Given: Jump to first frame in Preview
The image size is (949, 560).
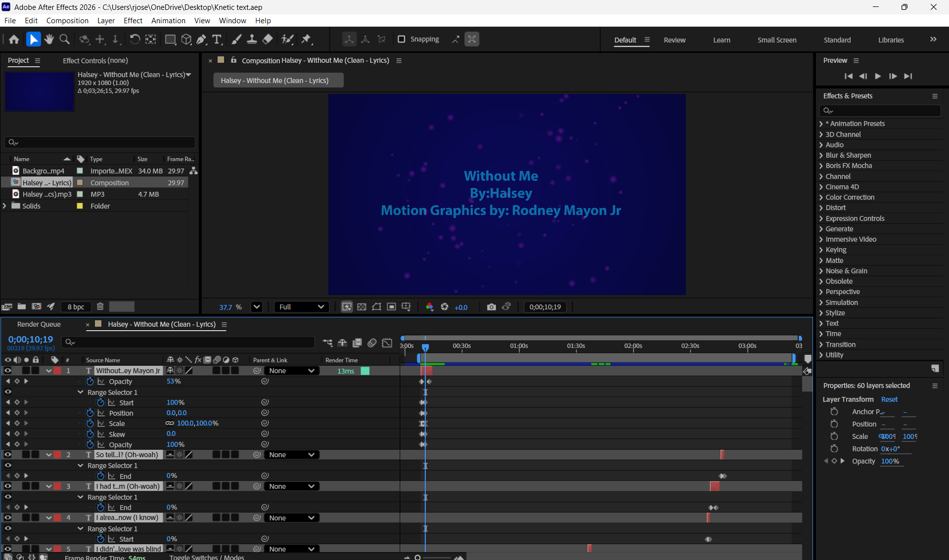Looking at the screenshot, I should 849,76.
